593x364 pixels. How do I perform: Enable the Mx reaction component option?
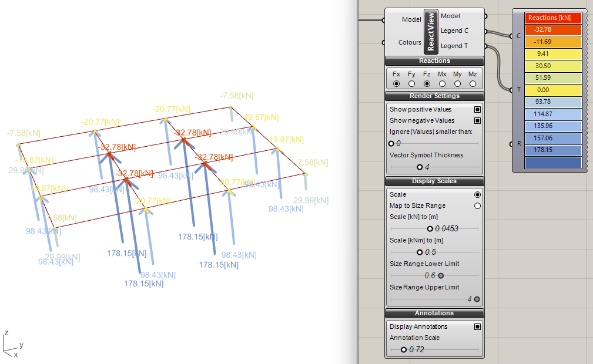(x=442, y=84)
